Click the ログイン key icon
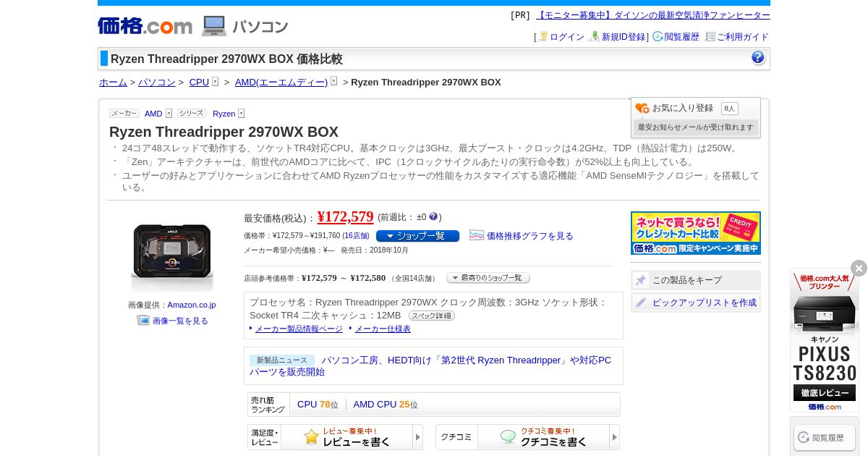 [x=543, y=36]
